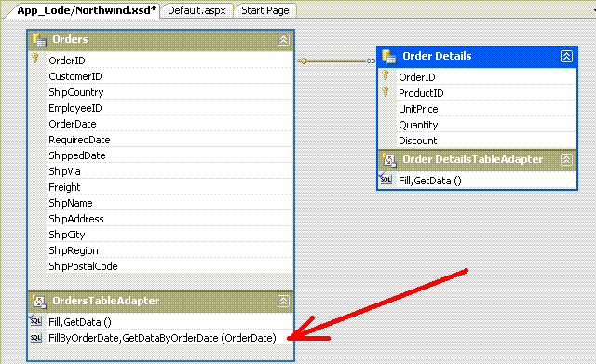Click key icon beside Order Details OrderID
Image resolution: width=596 pixels, height=364 pixels.
(386, 74)
